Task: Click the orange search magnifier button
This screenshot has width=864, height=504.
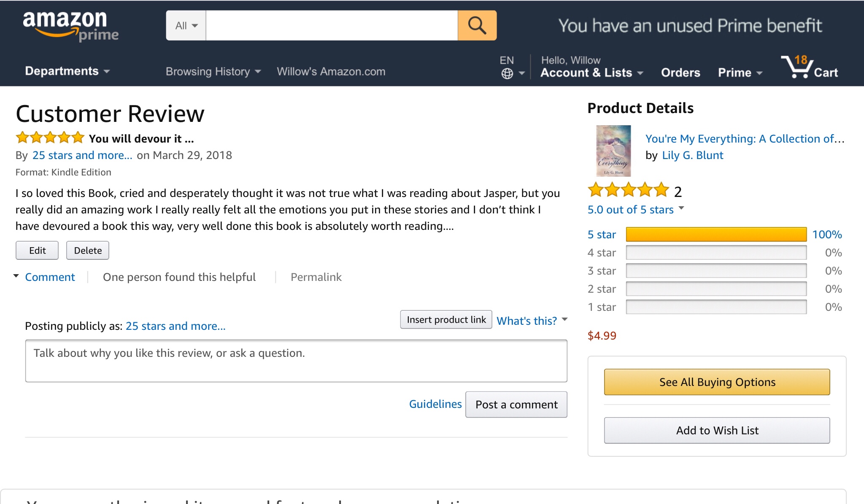Action: click(x=477, y=26)
